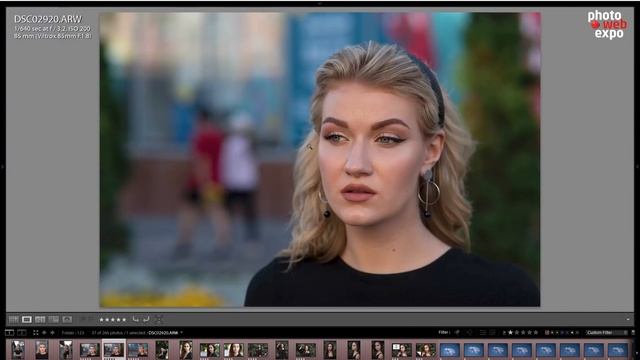This screenshot has height=360, width=640.
Task: Click the Folder : 123 source text
Action: click(73, 333)
